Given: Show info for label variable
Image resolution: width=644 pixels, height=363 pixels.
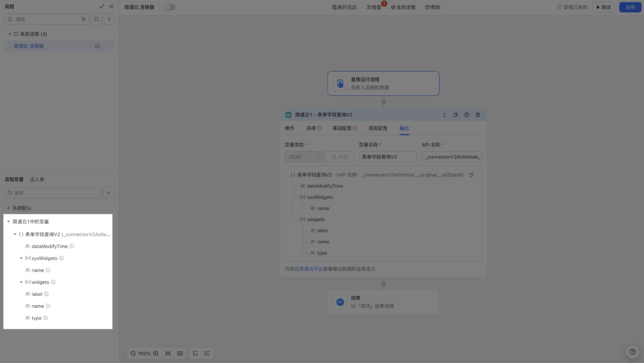Looking at the screenshot, I should (x=46, y=294).
